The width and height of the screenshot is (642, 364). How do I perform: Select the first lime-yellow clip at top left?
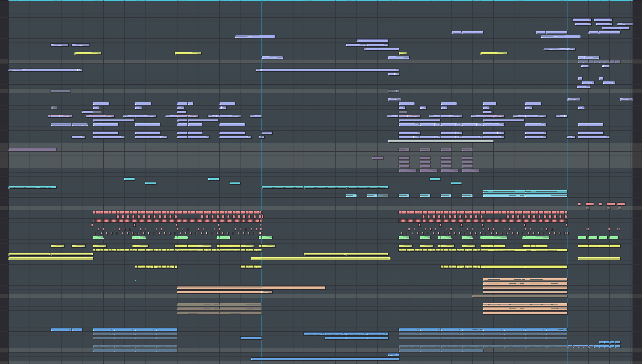[x=88, y=53]
